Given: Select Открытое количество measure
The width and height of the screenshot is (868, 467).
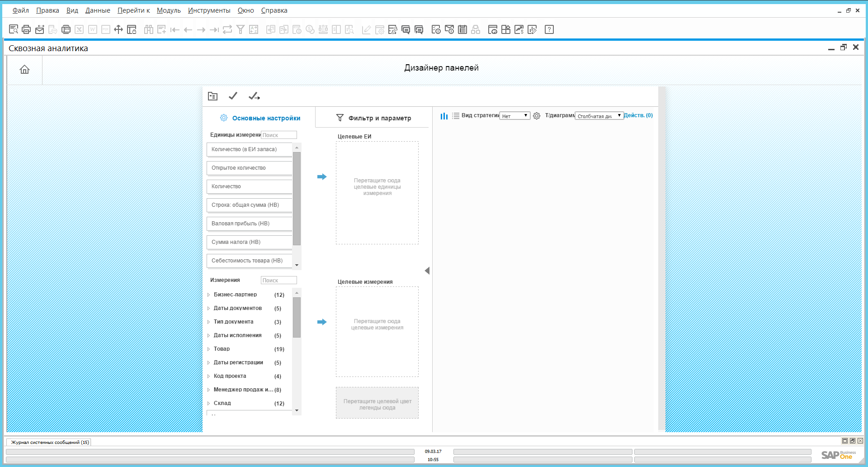Looking at the screenshot, I should coord(249,168).
